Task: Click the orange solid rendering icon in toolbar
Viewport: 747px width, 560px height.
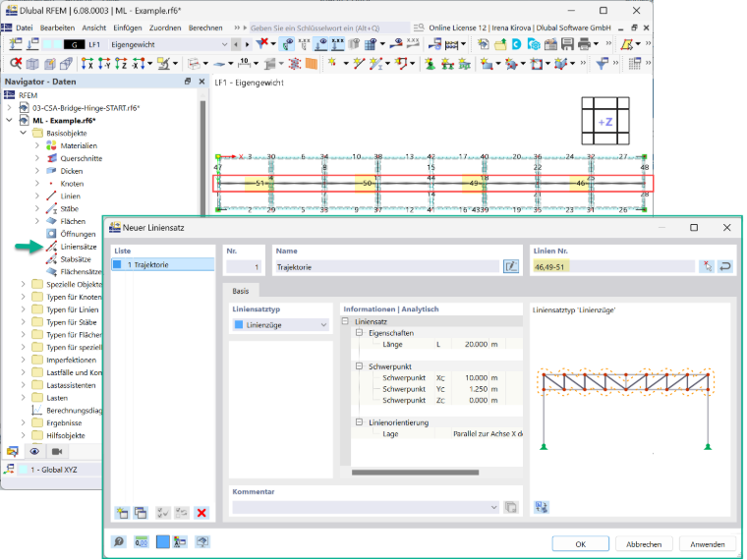Action: pos(312,63)
